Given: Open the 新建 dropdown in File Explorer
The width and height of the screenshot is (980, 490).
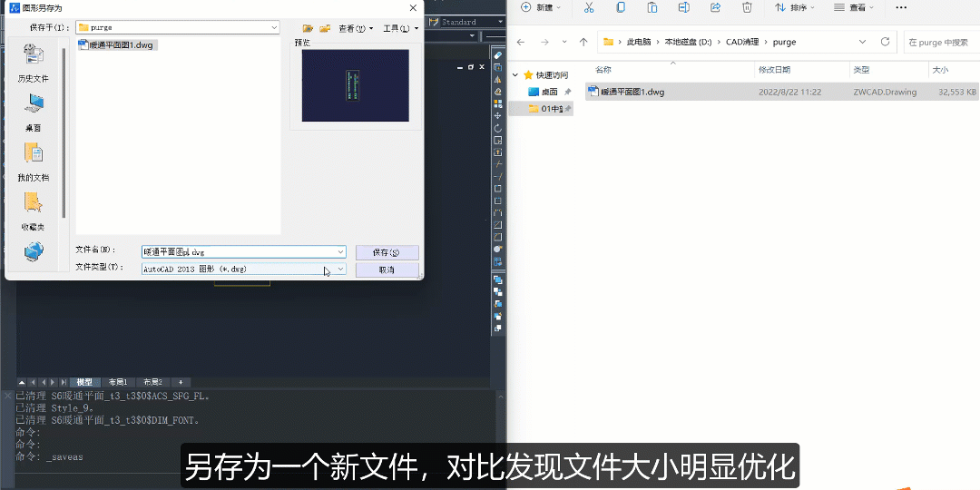Looking at the screenshot, I should click(541, 7).
